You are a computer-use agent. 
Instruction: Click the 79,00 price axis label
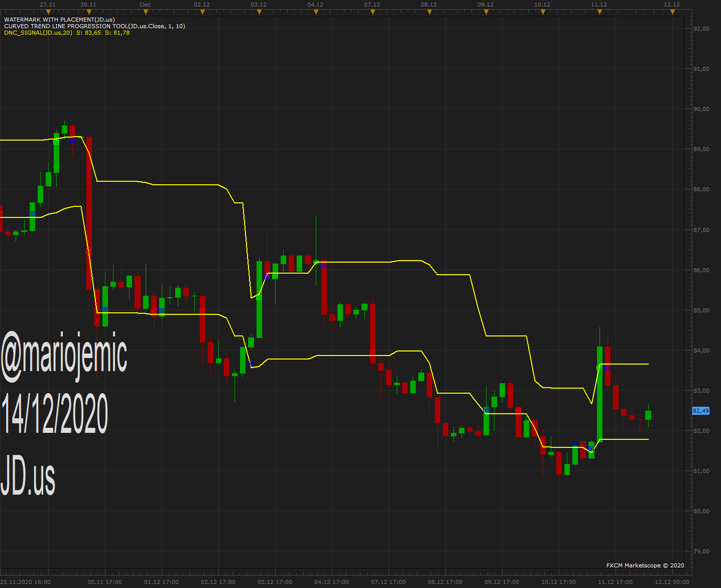(701, 551)
